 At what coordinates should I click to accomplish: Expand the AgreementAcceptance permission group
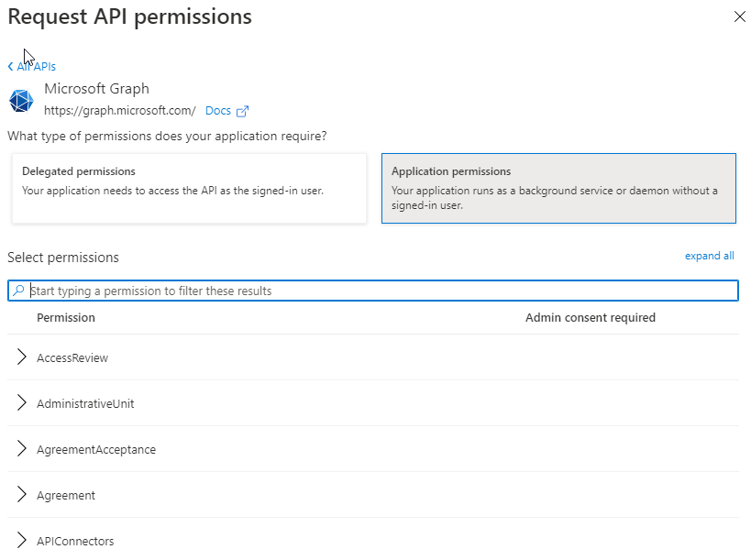click(21, 448)
